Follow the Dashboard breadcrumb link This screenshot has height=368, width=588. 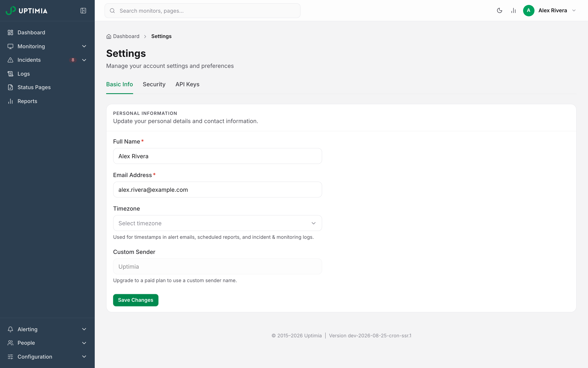(126, 36)
